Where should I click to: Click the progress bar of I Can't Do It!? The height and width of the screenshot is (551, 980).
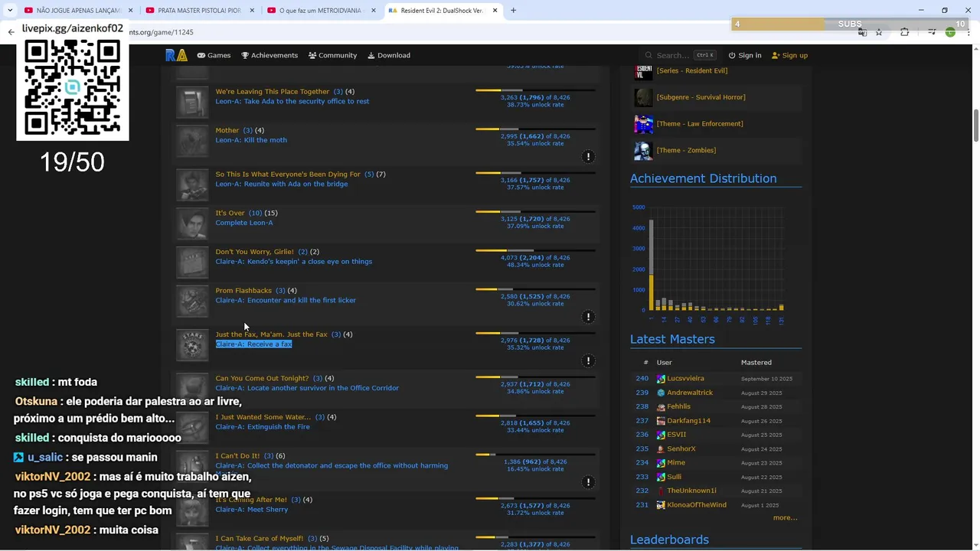(x=535, y=455)
